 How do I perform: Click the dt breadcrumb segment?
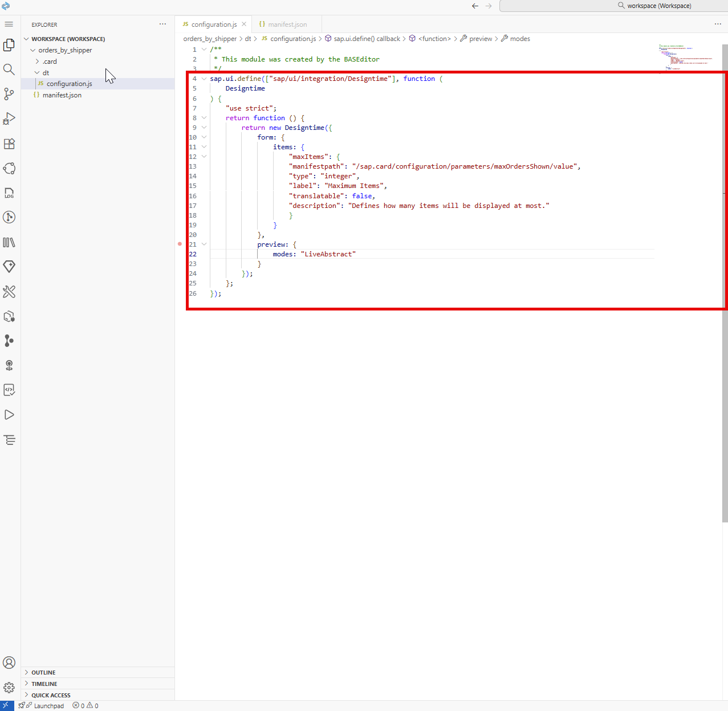(x=248, y=39)
